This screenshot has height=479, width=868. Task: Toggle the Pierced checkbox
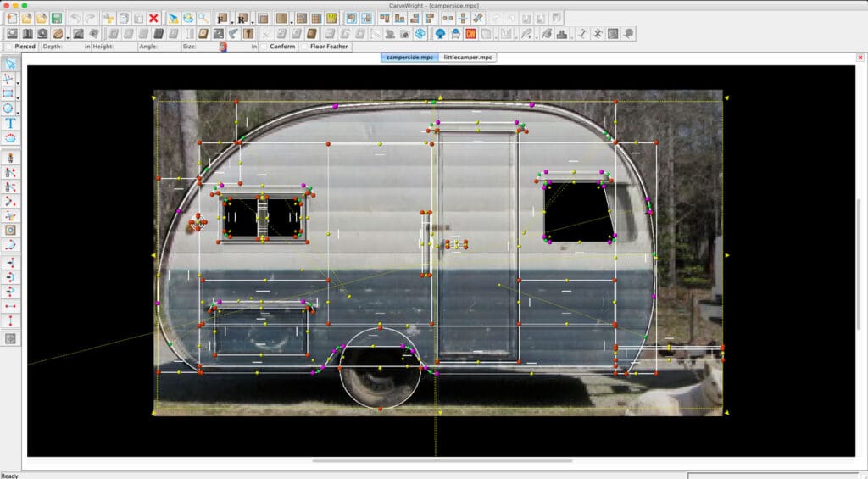click(x=8, y=47)
